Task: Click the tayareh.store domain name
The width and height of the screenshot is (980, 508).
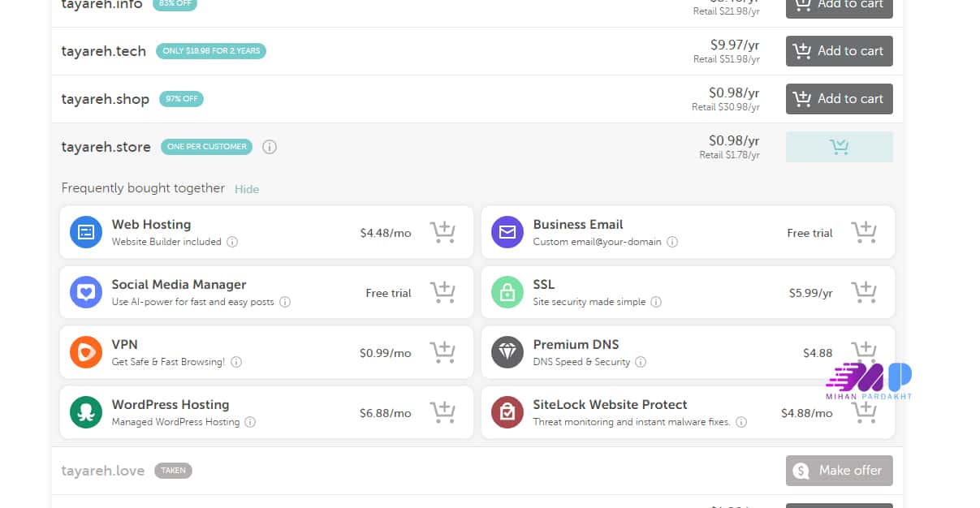Action: 106,147
